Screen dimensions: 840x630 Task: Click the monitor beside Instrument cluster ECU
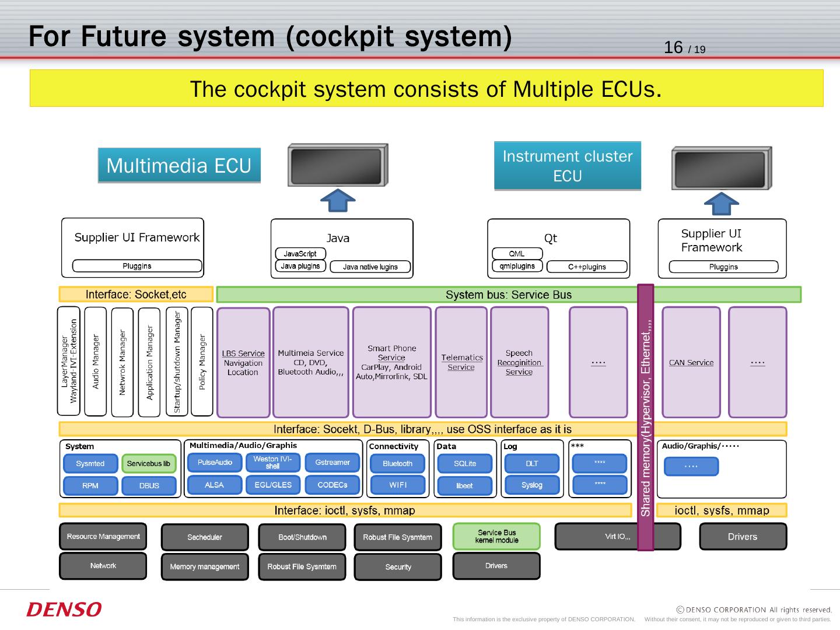tap(721, 168)
